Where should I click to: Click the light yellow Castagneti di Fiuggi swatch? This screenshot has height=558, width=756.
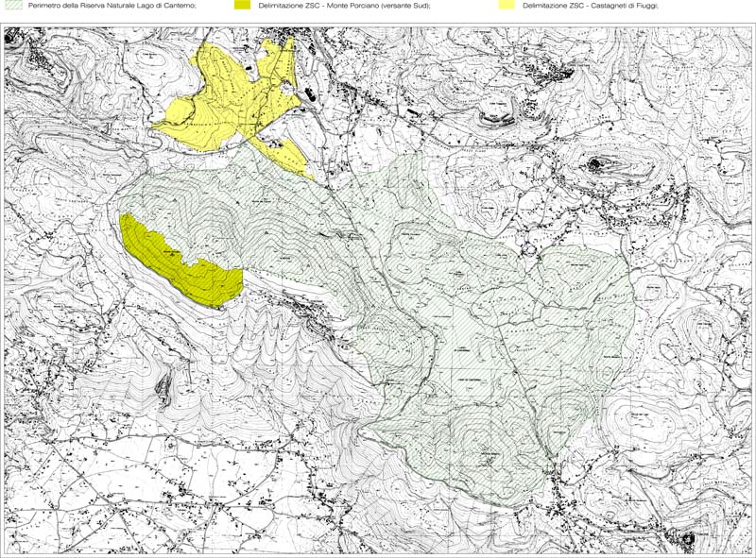[506, 6]
